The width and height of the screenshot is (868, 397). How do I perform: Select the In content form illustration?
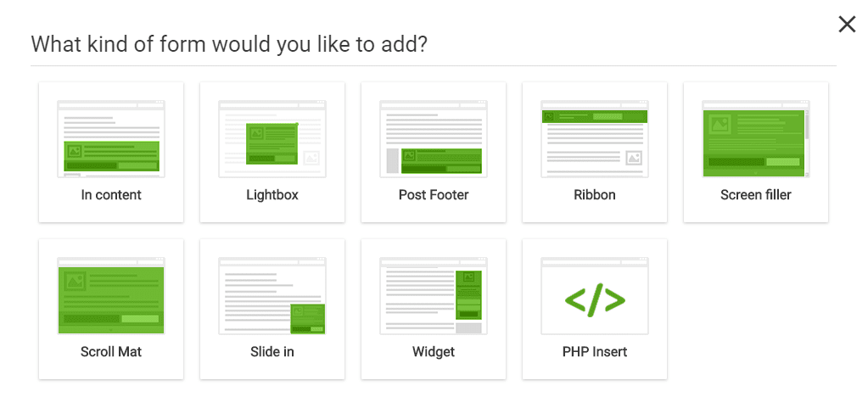[110, 138]
